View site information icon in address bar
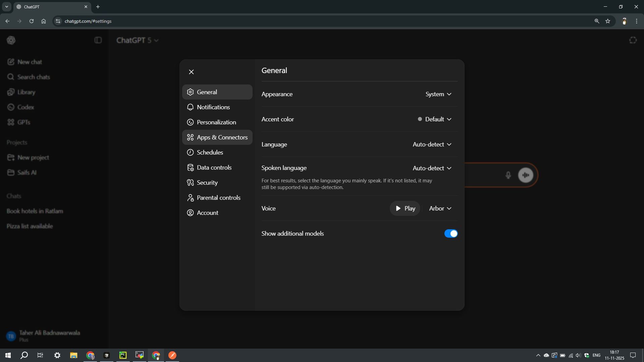Screen dimensions: 644x362 pos(58,21)
